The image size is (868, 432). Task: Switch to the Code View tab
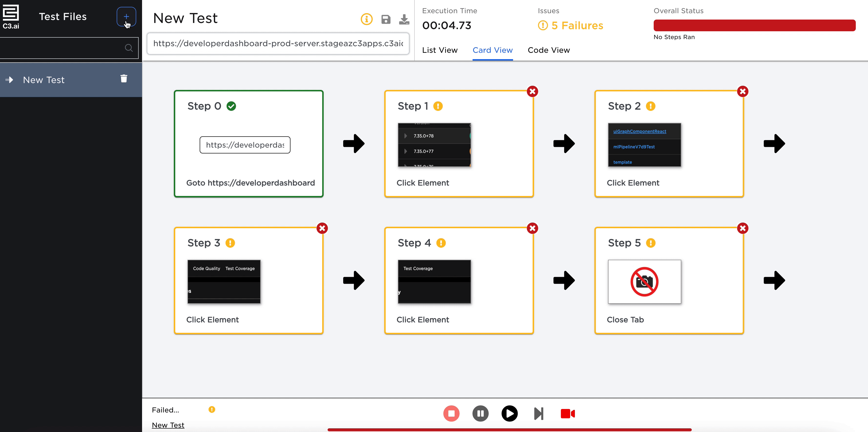click(548, 50)
